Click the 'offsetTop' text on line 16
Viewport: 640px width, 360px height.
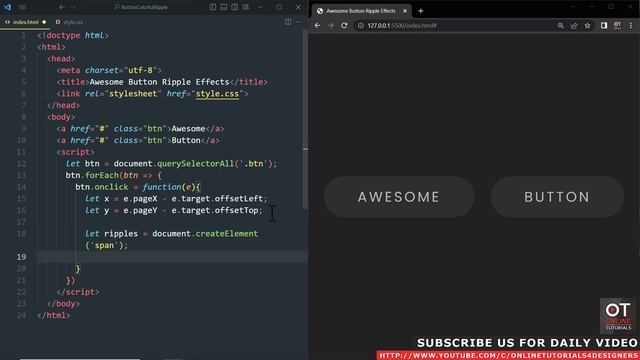(236, 211)
